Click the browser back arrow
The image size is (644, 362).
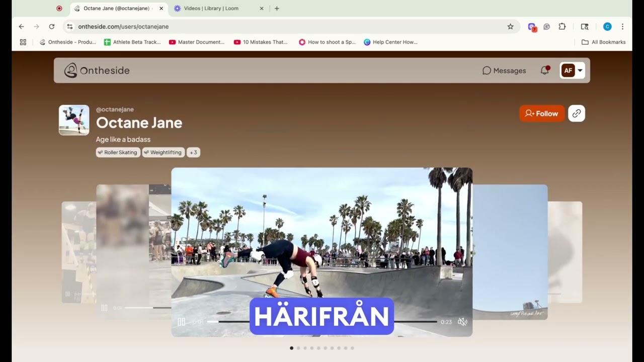(x=21, y=27)
